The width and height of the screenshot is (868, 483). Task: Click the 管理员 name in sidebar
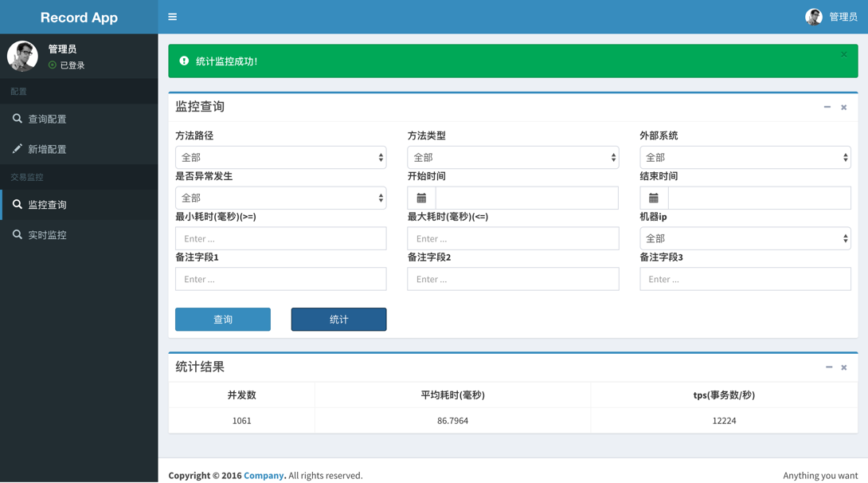tap(62, 49)
